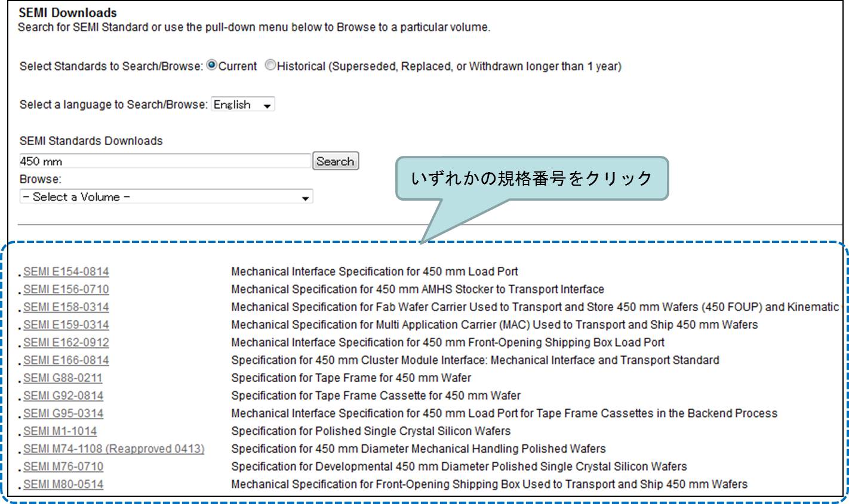Viewport: 849px width, 504px height.
Task: Open the SEMI G92-0814 standard link
Action: tap(63, 396)
